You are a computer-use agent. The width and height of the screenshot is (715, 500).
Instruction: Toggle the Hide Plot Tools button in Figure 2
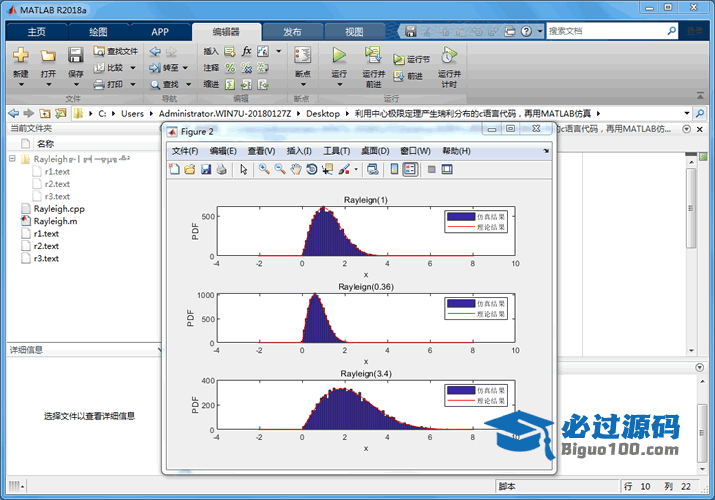[431, 169]
